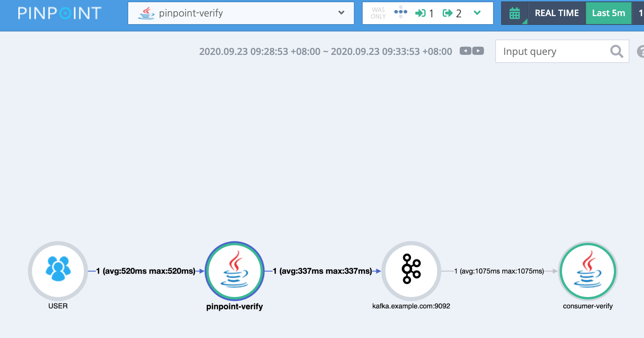Click the pinpoint-verify node label

234,307
